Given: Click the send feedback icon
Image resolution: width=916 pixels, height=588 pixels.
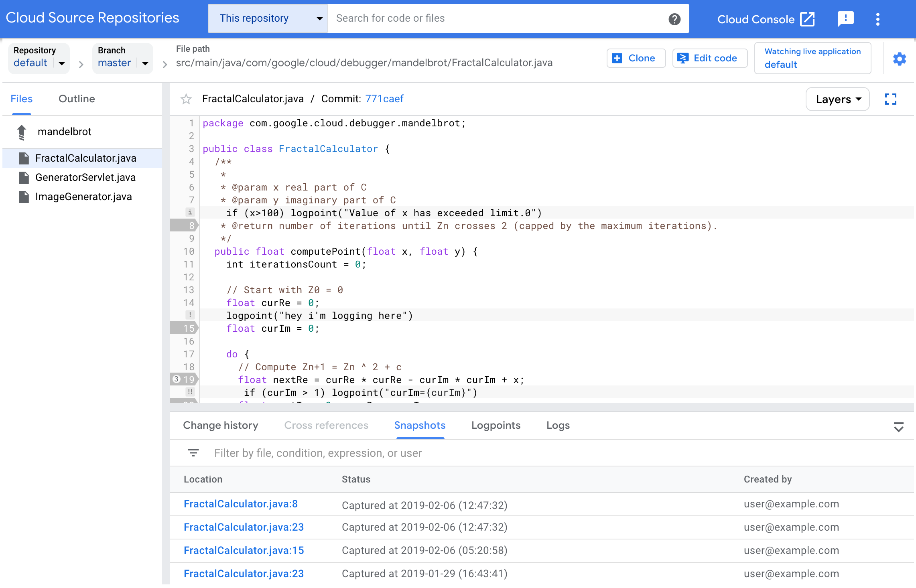Looking at the screenshot, I should coord(845,19).
